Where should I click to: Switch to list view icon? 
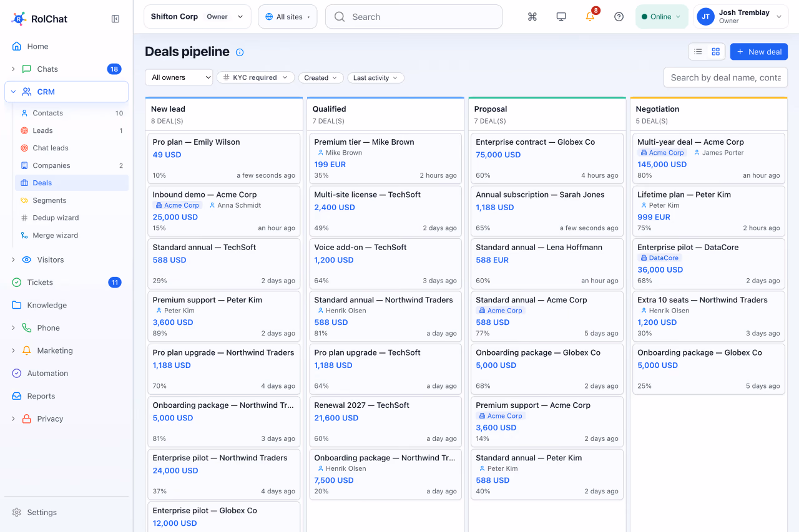click(699, 52)
